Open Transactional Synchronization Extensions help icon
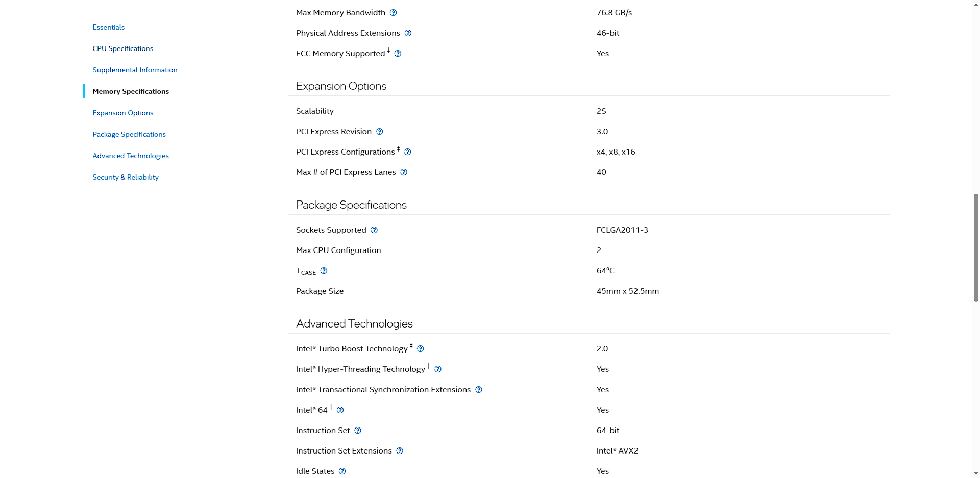 (478, 390)
